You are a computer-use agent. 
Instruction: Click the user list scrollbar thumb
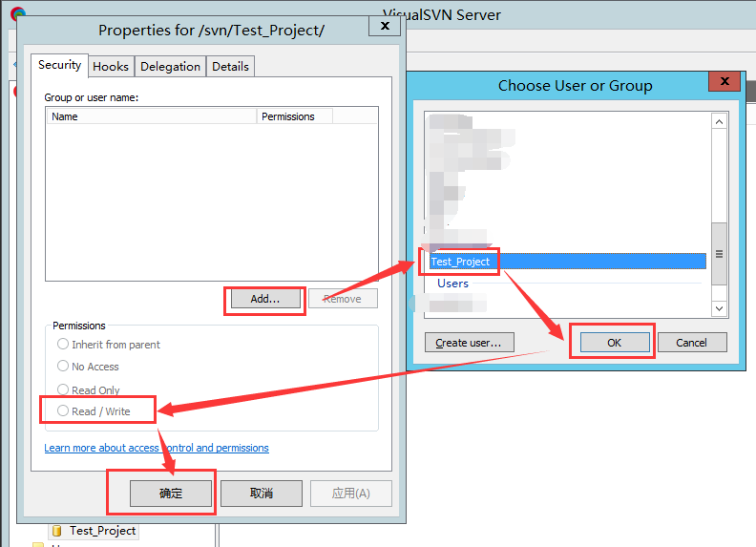[719, 254]
